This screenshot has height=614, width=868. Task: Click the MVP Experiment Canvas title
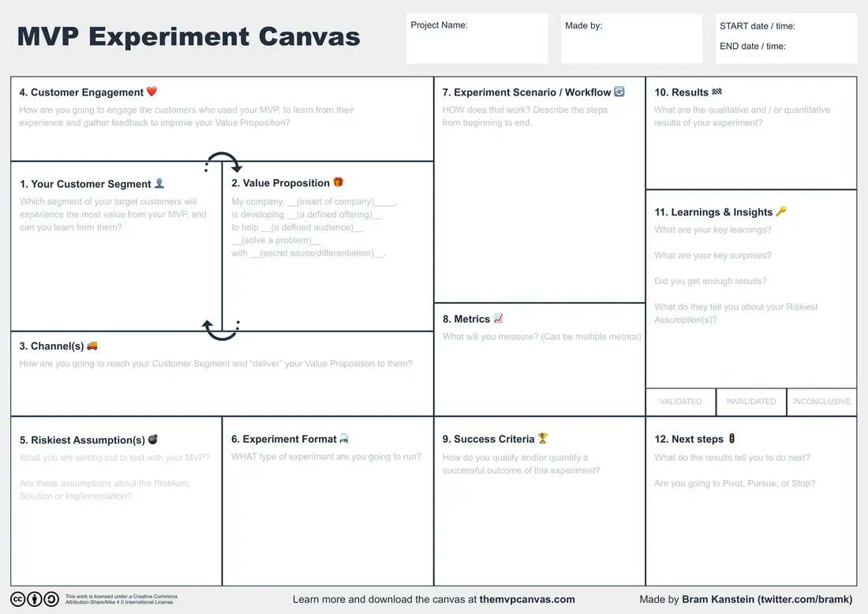pyautogui.click(x=189, y=36)
